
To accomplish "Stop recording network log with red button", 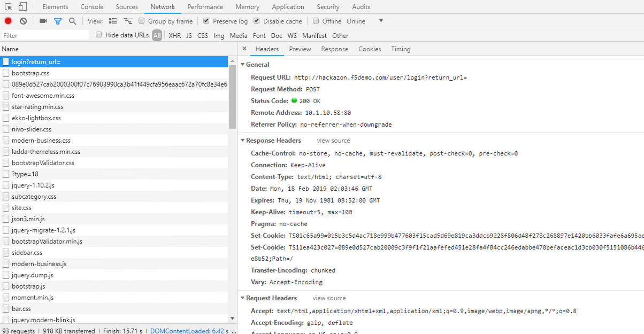I will (8, 21).
